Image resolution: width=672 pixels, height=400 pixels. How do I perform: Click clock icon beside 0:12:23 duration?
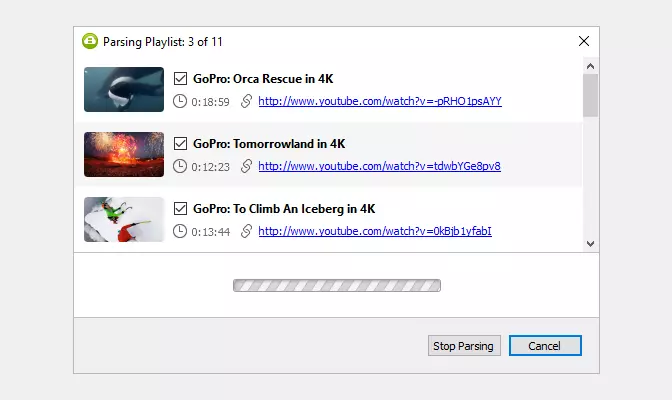tap(180, 166)
